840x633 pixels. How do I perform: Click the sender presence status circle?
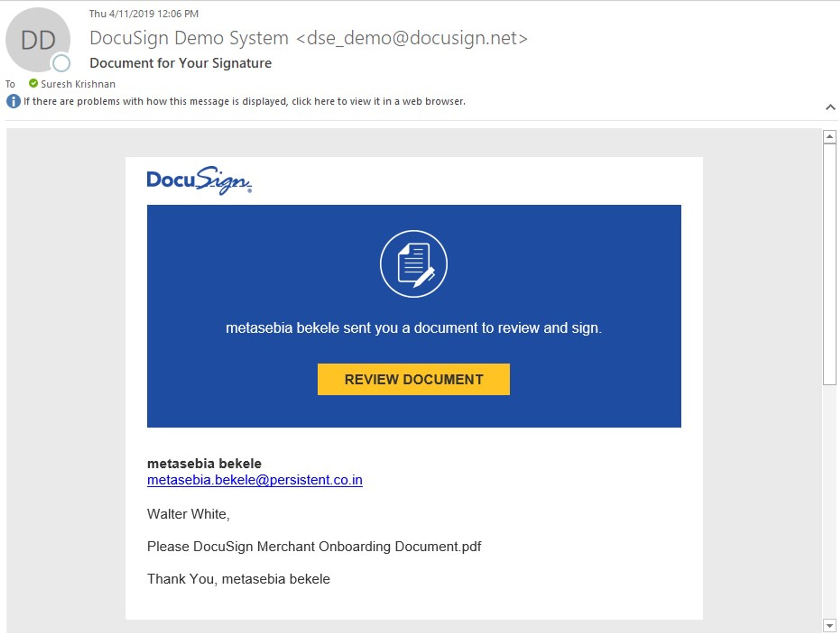click(x=61, y=63)
